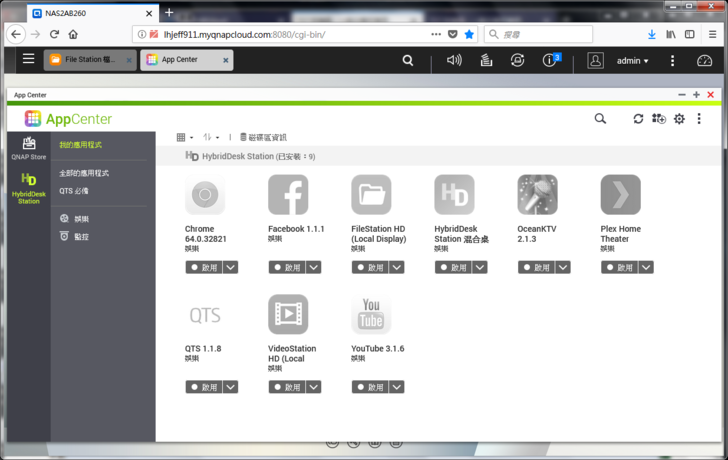Open view mode grid dropdown
This screenshot has width=728, height=460.
pos(185,137)
